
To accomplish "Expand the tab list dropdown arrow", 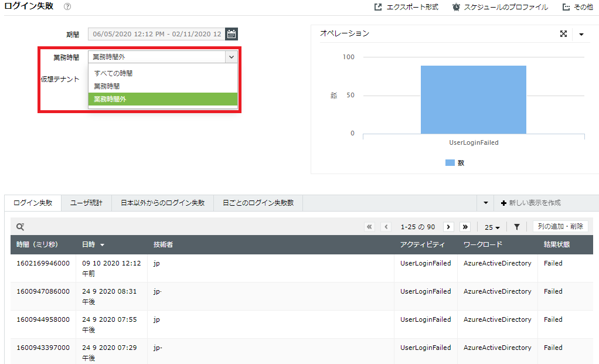I will pyautogui.click(x=485, y=203).
